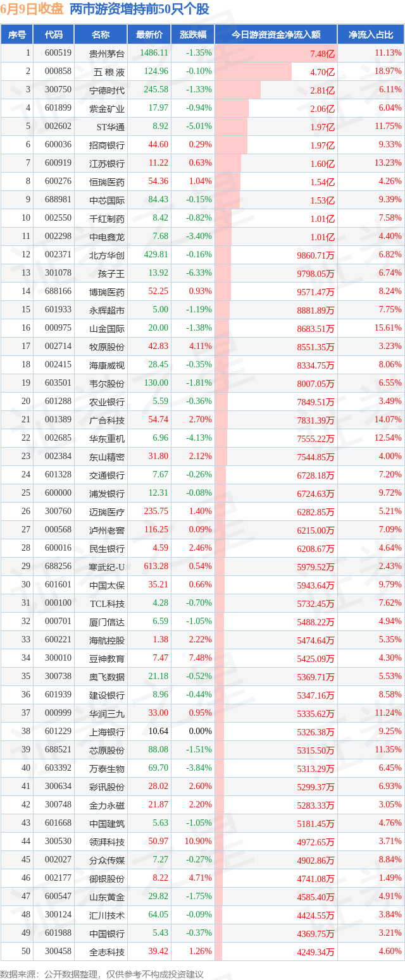Click the 最新价 column header
Screen dimensions: 405x980
click(149, 35)
